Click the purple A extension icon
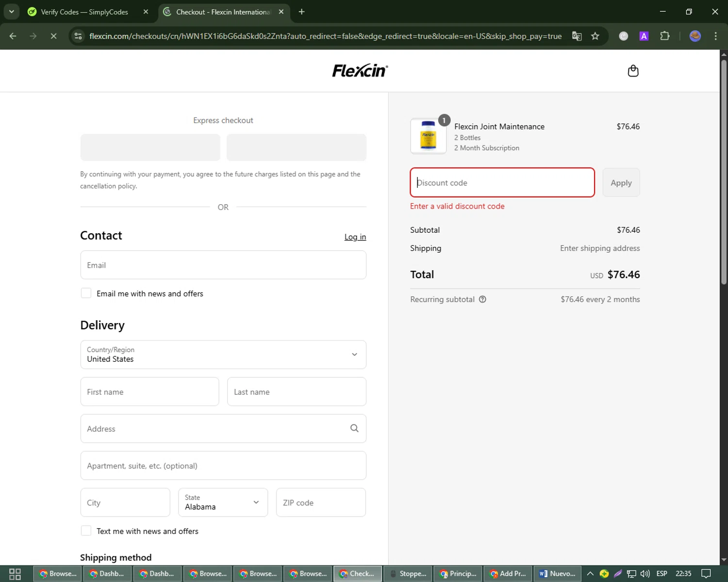 pos(644,36)
